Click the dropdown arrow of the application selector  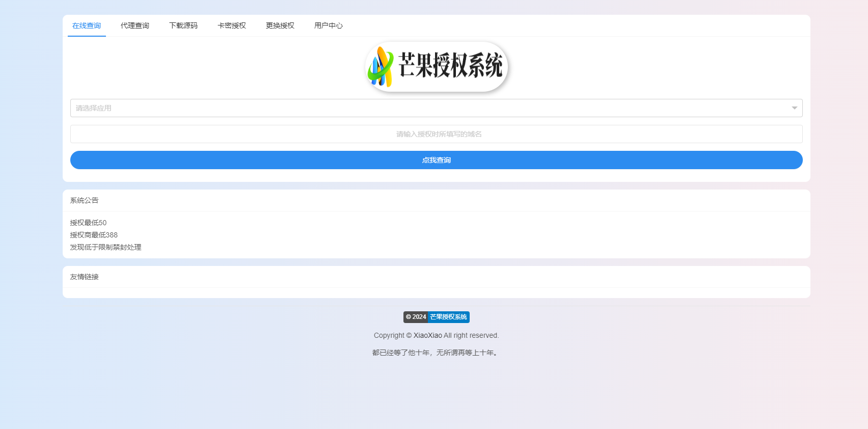pos(794,108)
